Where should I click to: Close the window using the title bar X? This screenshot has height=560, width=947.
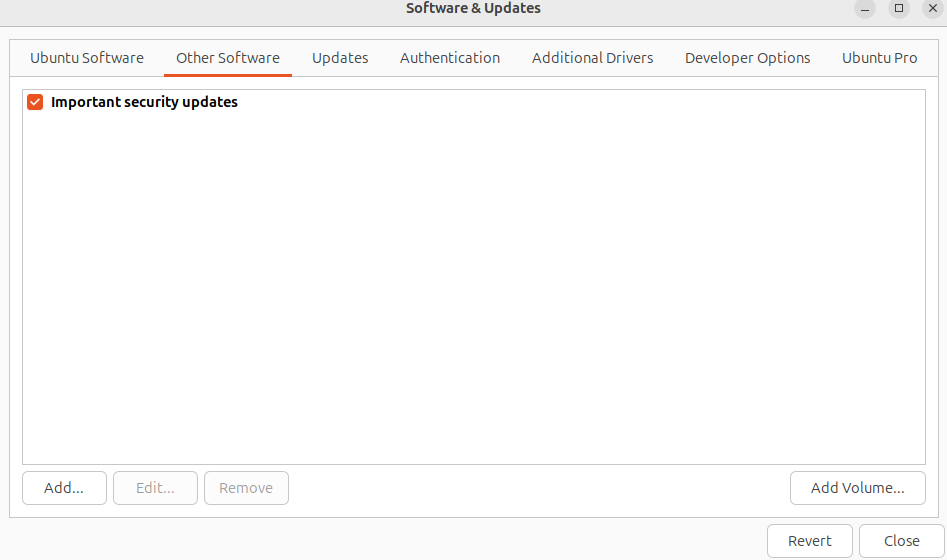tap(932, 9)
